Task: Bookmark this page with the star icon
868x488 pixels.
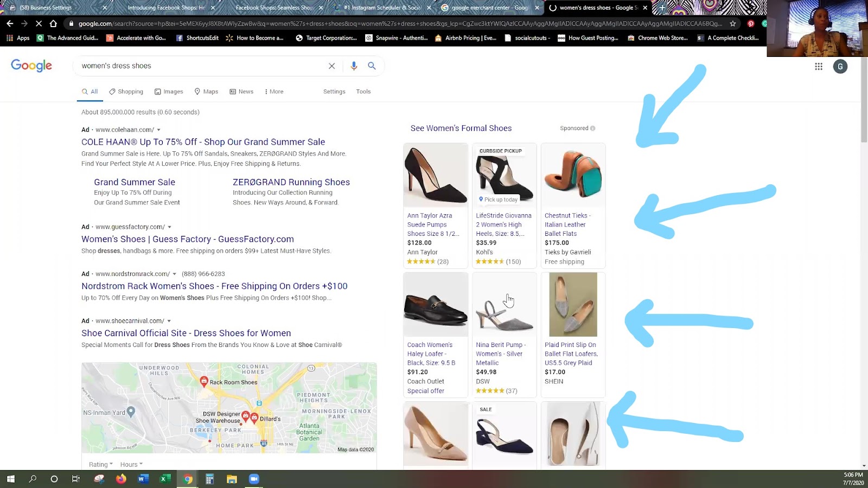Action: (733, 23)
